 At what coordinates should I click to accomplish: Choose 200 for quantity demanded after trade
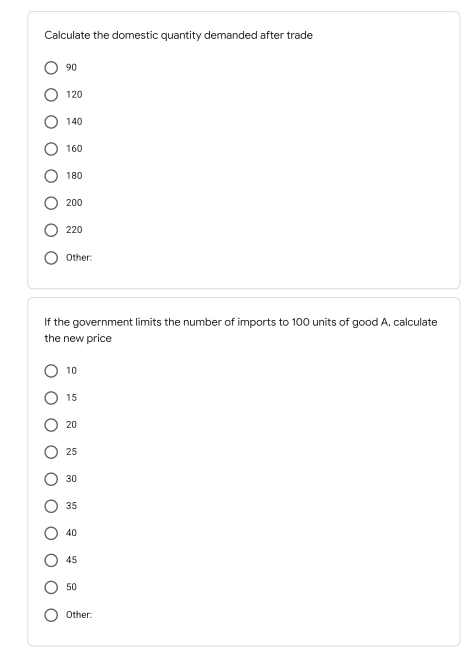[51, 203]
